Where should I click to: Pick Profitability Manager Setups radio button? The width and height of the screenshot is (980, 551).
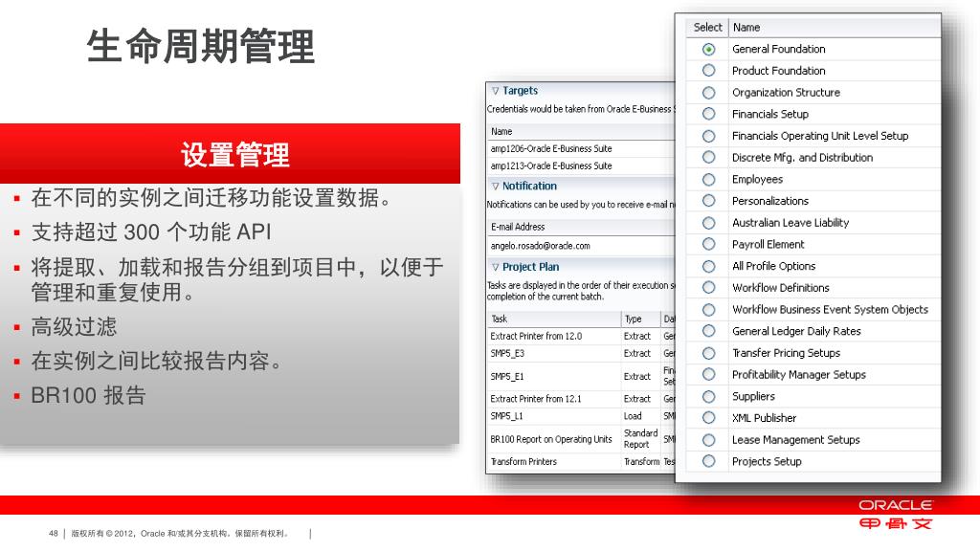click(708, 374)
